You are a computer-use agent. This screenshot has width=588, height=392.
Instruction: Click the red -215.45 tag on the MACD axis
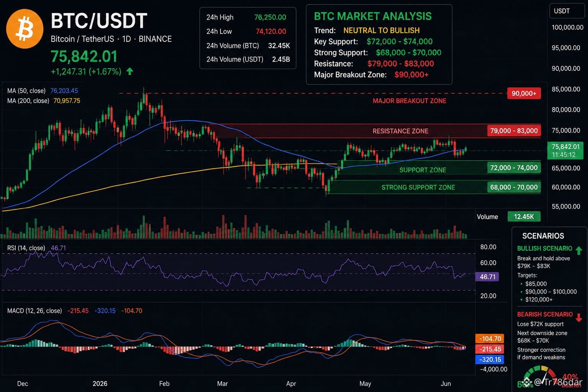point(490,349)
